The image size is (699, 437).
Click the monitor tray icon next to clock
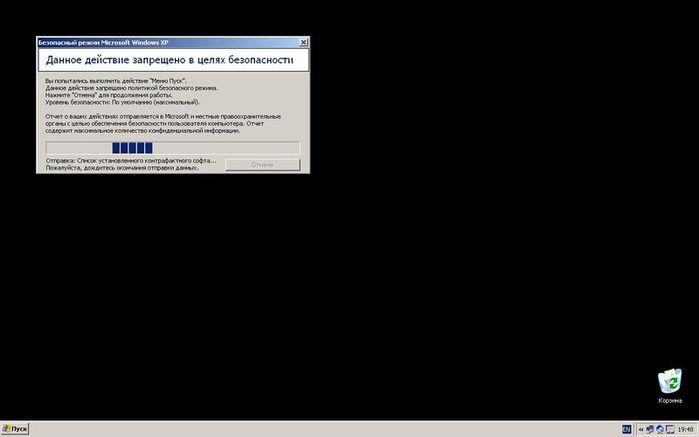point(670,429)
